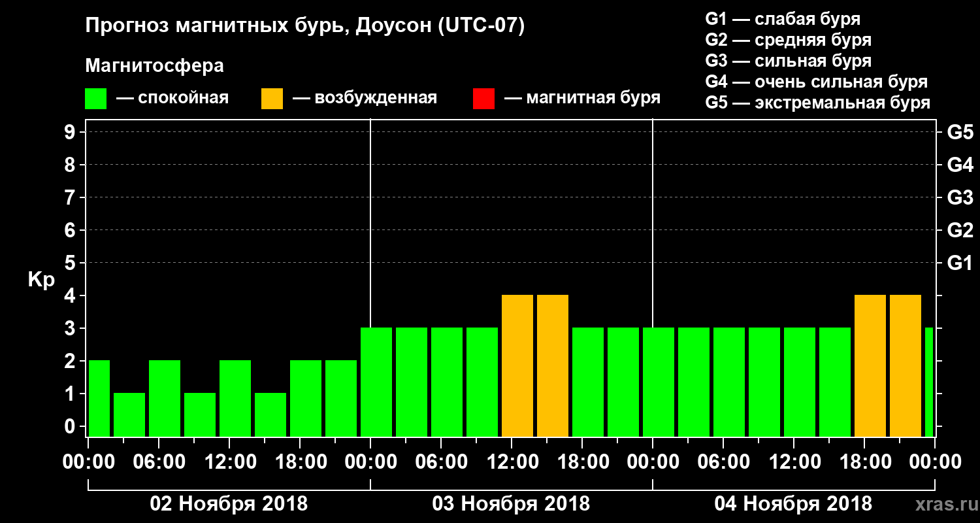Click the green bar starting at 12:00 on 04 Ноября
The height and width of the screenshot is (523, 980).
coord(800,382)
